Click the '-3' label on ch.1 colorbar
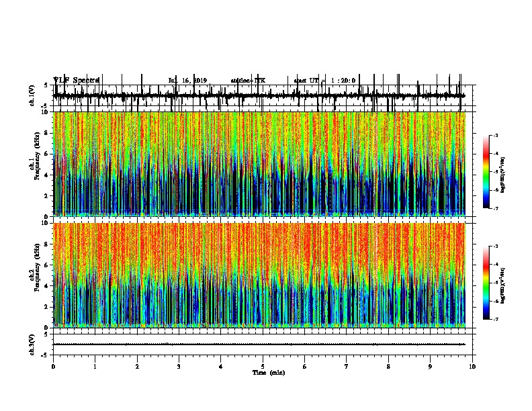Screen dimensions: 532x411 tap(496, 135)
